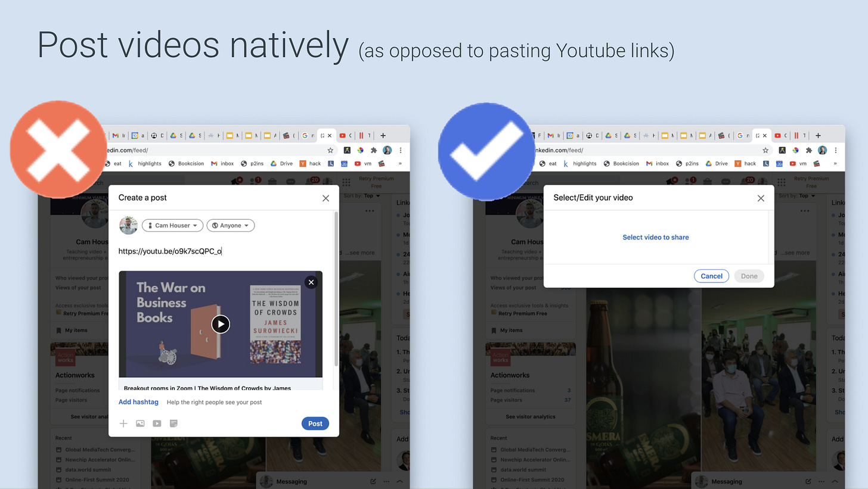Click the greyed Done button in video dialog
The height and width of the screenshot is (489, 868).
click(749, 276)
